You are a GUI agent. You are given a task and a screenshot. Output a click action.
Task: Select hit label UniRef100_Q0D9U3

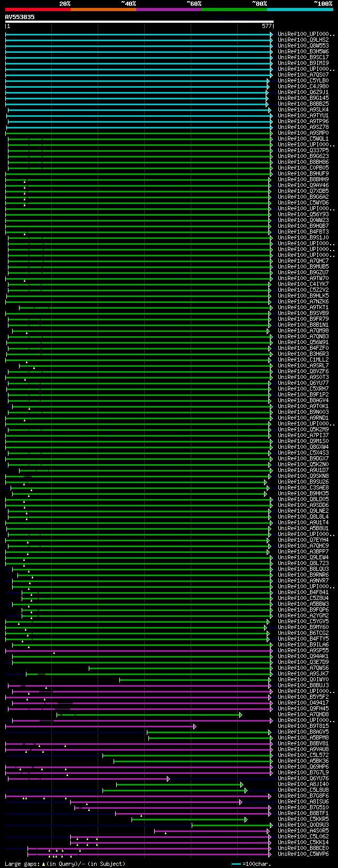click(x=303, y=825)
